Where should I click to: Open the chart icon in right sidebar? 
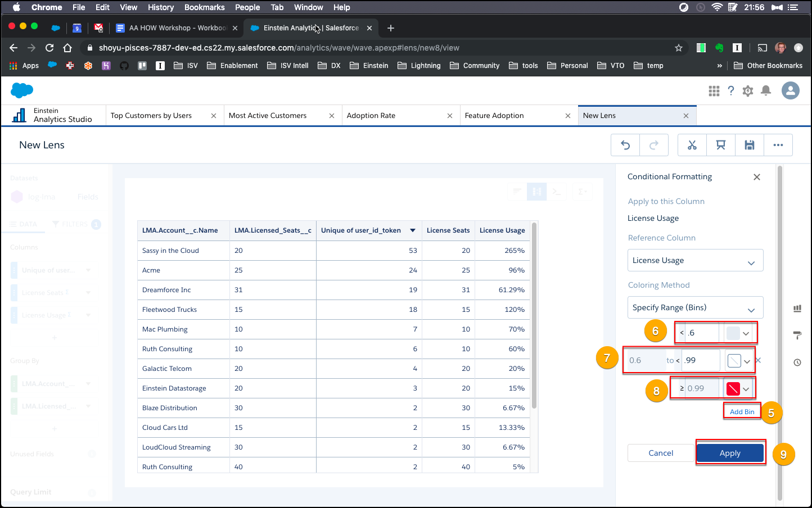click(797, 309)
